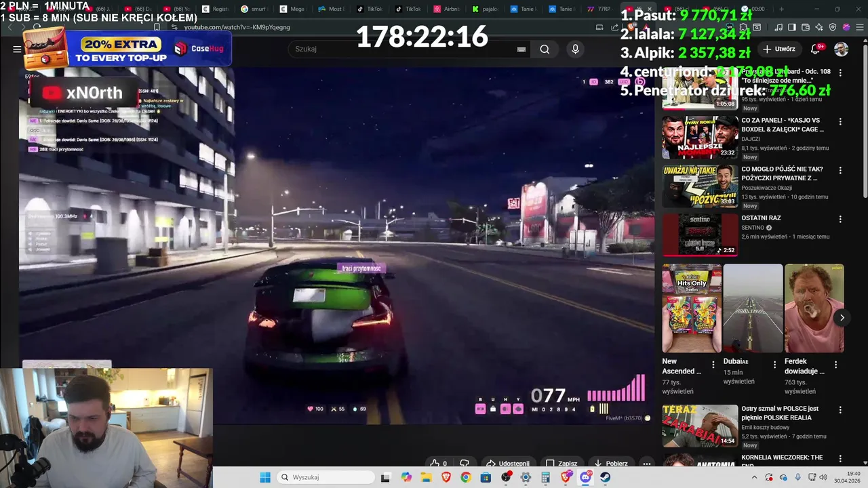Switch to the Mega browser tab
Screen dimensions: 868x488
[x=294, y=9]
